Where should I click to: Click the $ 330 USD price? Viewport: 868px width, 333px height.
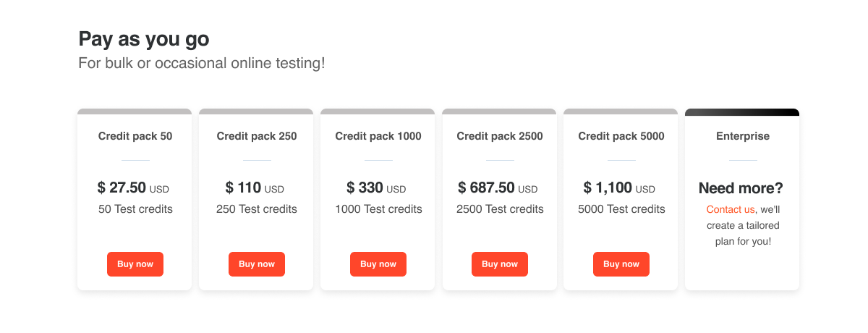(376, 188)
